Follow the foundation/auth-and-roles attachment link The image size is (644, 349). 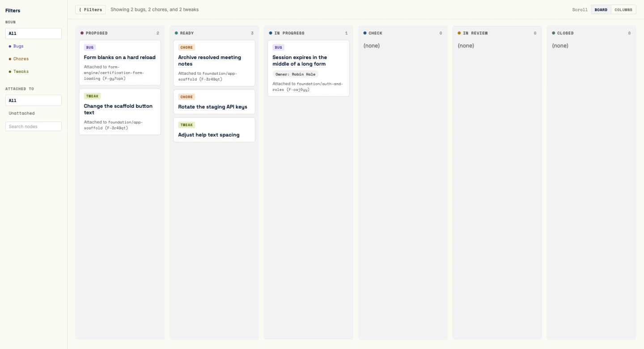308,87
